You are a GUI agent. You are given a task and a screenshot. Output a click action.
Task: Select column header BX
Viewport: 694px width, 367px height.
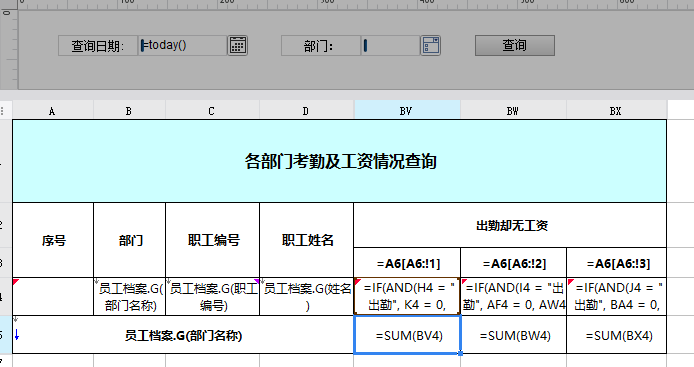616,111
